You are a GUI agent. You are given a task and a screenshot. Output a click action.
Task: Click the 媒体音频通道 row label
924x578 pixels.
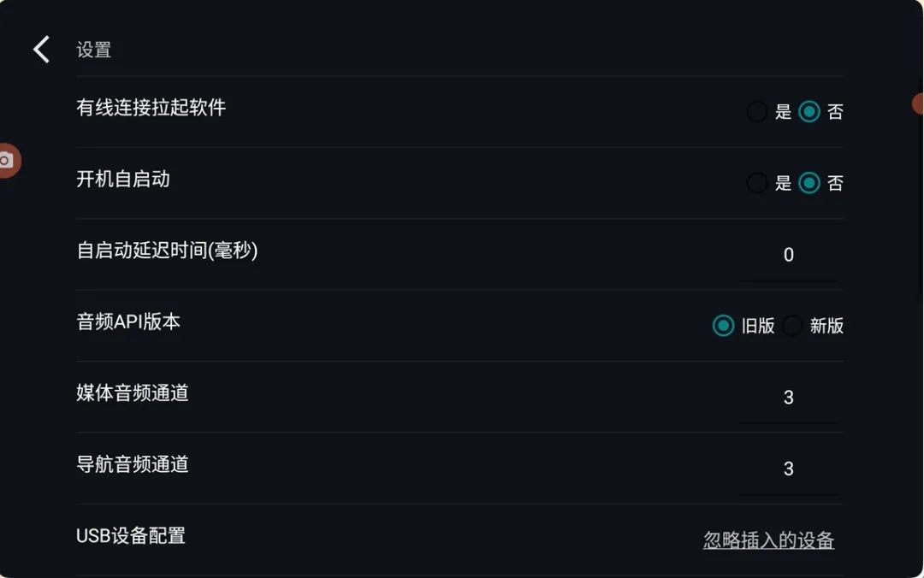click(133, 393)
